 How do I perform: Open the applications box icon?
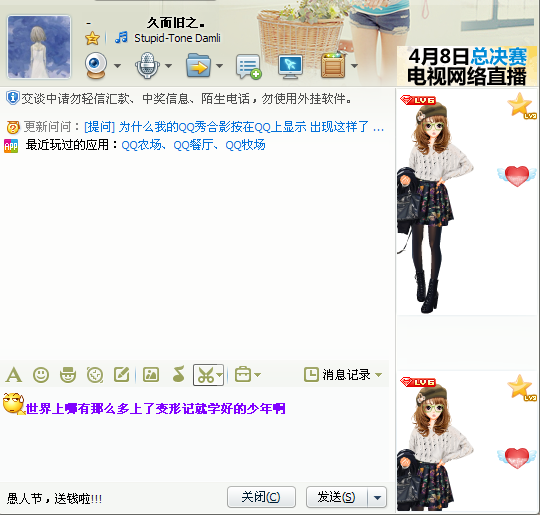tap(333, 65)
